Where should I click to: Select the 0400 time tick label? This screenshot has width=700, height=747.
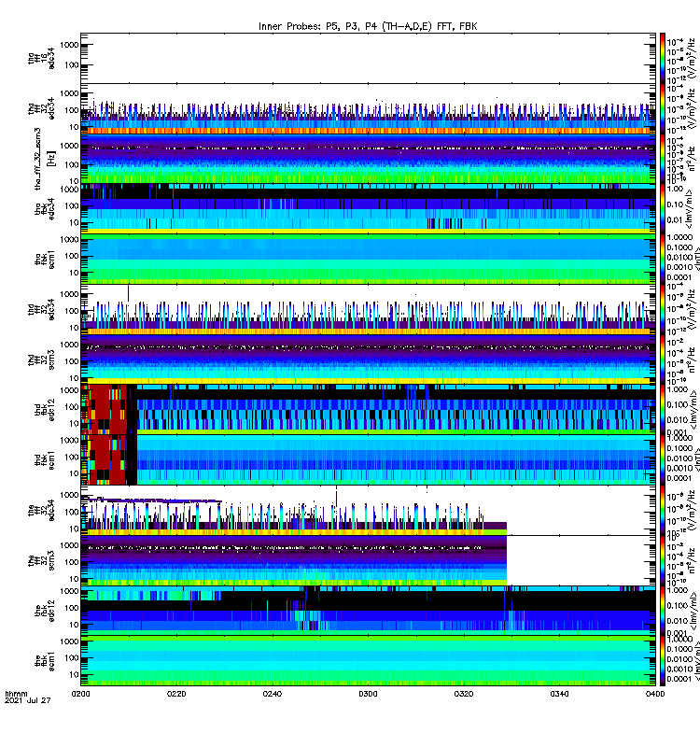point(655,694)
